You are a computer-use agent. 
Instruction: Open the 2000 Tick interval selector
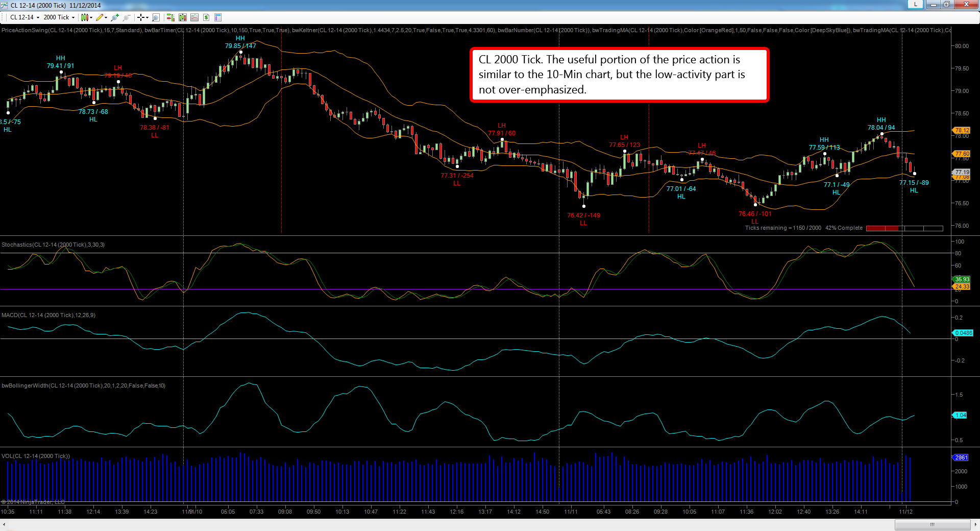pyautogui.click(x=59, y=17)
